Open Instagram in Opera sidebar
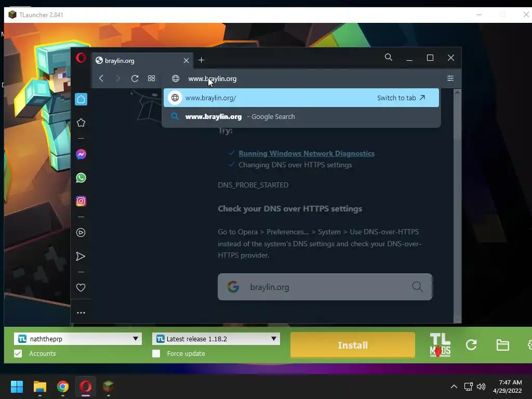This screenshot has width=532, height=399. 81,201
